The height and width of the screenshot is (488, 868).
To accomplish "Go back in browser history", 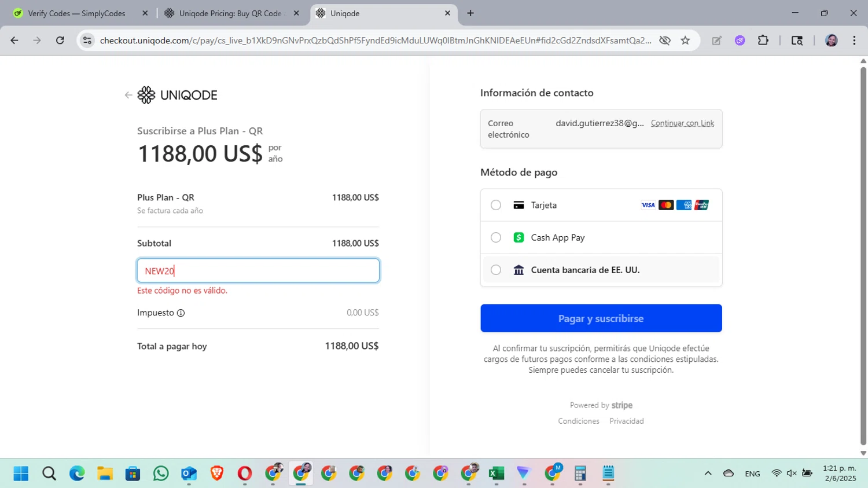I will [14, 41].
